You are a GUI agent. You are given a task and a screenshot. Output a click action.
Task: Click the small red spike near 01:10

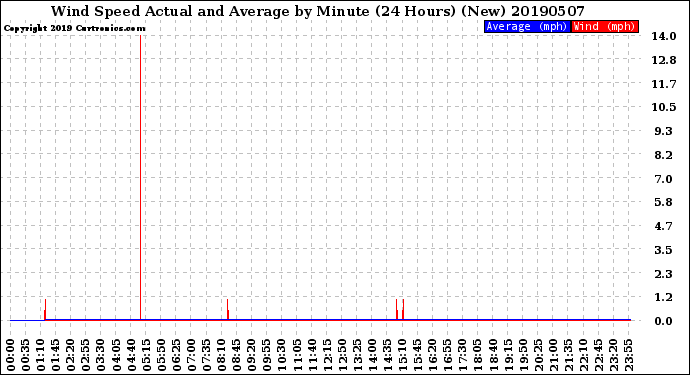[x=45, y=309]
